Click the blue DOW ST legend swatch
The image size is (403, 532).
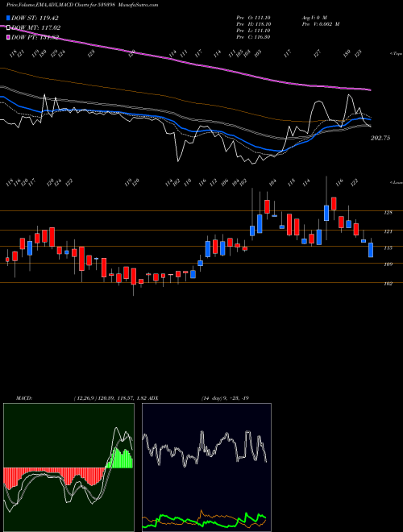pyautogui.click(x=8, y=18)
